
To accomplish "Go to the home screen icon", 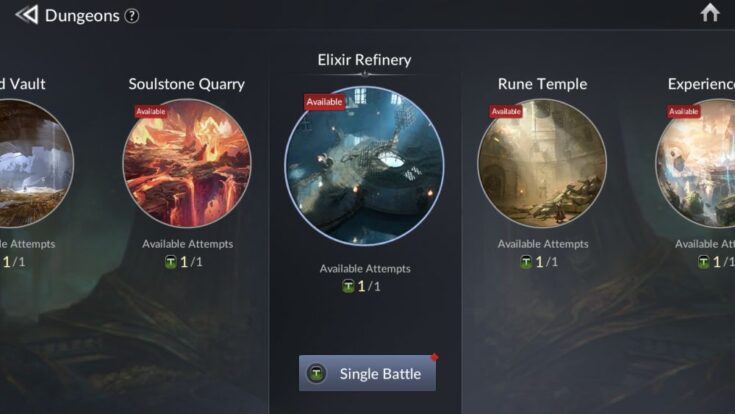I will pos(710,13).
